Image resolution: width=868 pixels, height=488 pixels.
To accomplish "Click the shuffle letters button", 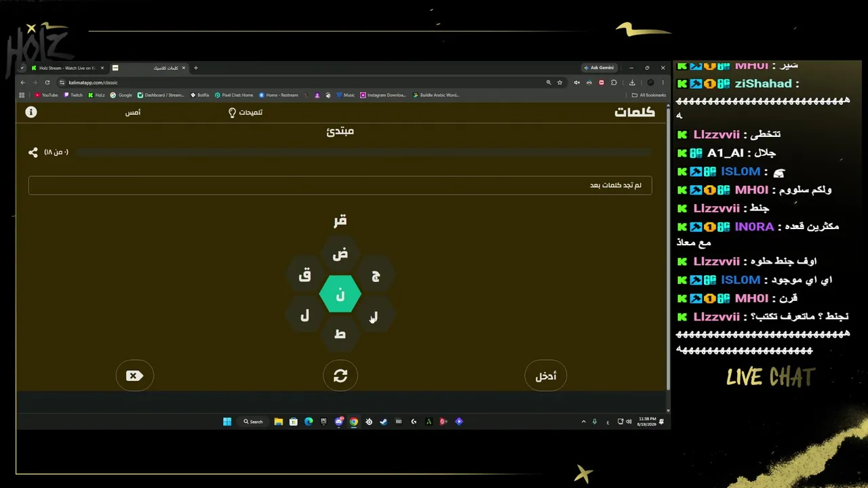I will click(340, 375).
